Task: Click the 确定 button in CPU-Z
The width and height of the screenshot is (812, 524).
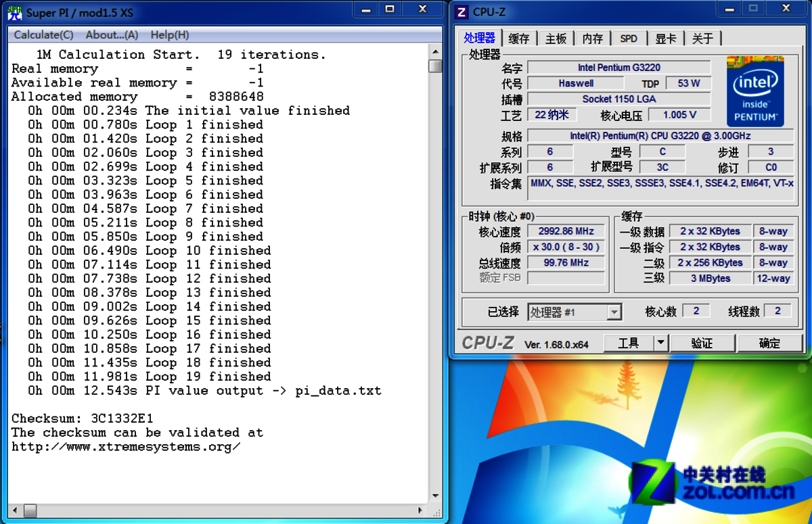Action: [x=770, y=343]
